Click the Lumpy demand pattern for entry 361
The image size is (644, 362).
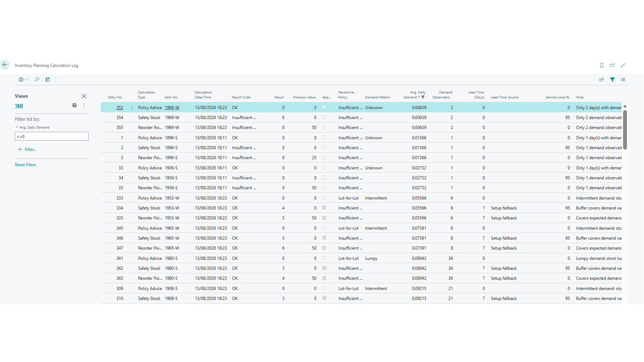(x=371, y=258)
